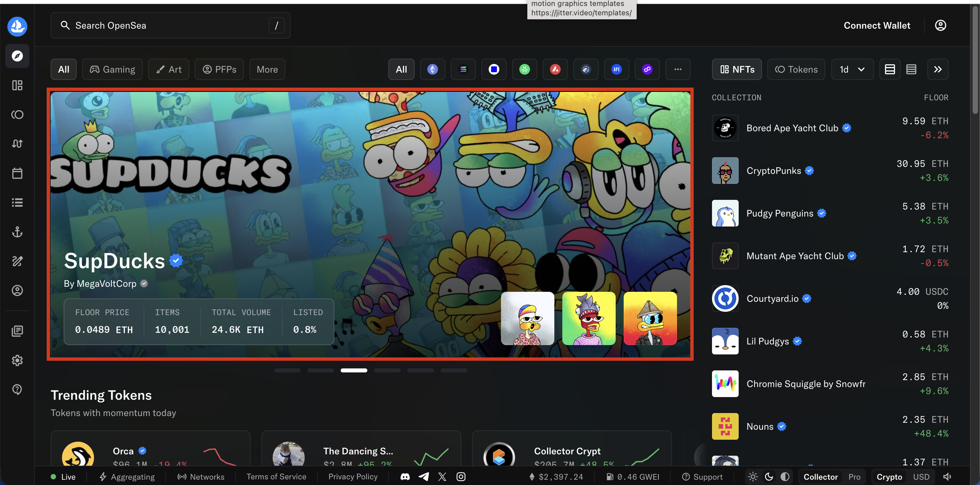Switch to Pro mode
Screen dimensions: 980x485
click(x=854, y=477)
